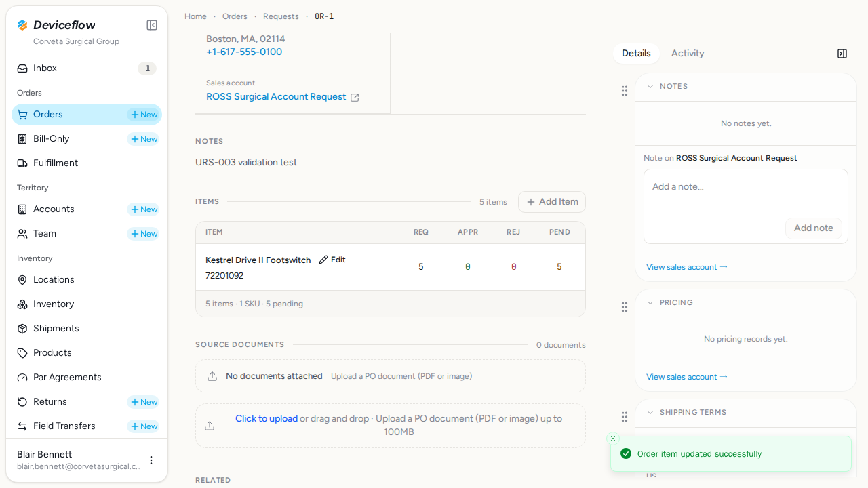The image size is (868, 488).
Task: Click the Deviceflow logo icon
Action: click(x=22, y=25)
